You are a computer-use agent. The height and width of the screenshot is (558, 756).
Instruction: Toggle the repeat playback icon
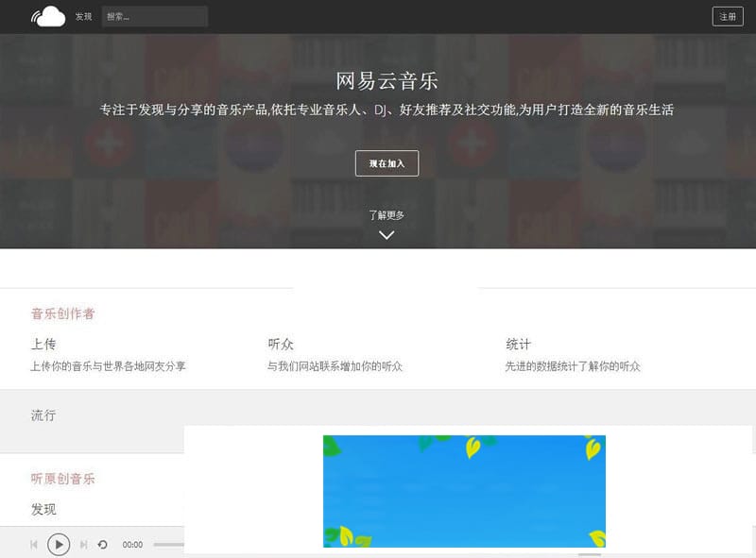tap(102, 545)
